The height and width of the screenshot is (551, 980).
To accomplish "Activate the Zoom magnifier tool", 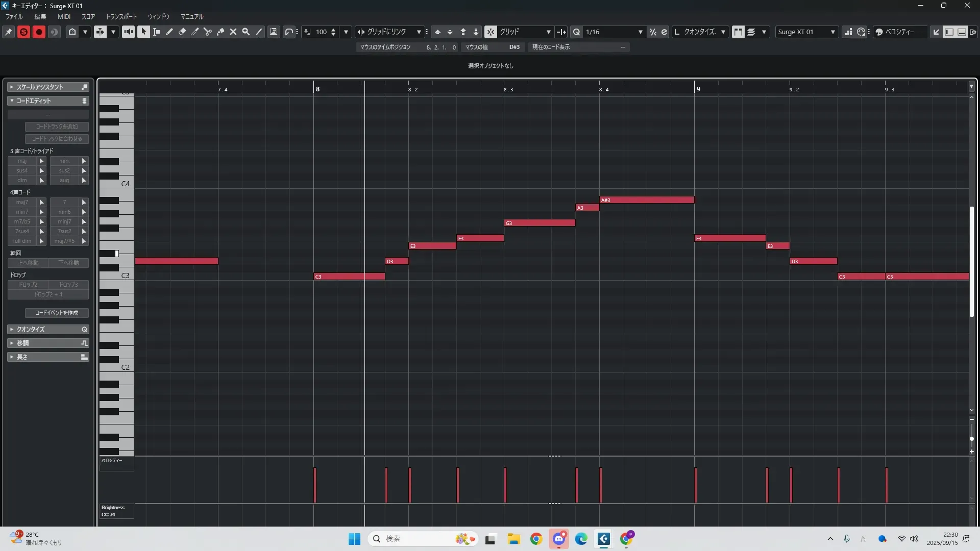I will (x=246, y=32).
